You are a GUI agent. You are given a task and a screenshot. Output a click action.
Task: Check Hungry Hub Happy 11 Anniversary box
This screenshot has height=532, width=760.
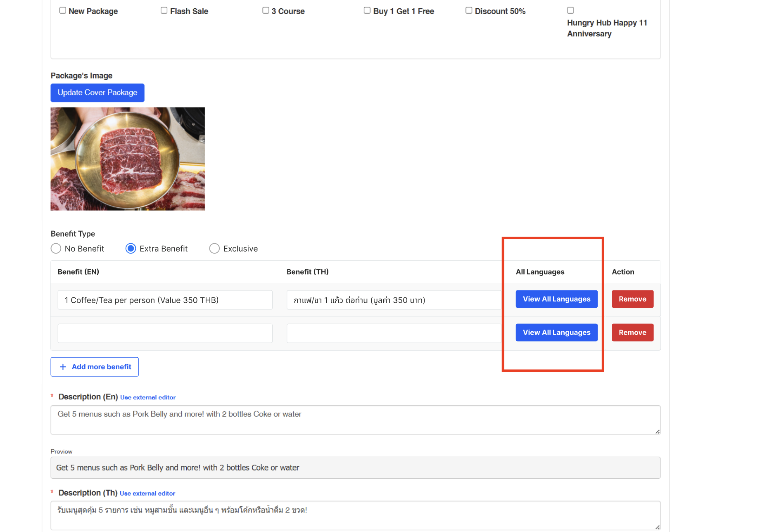tap(570, 10)
